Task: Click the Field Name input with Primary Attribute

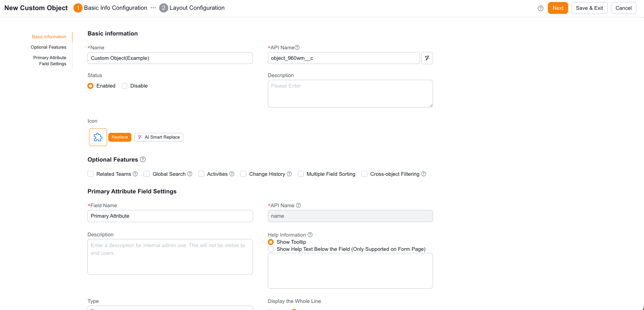Action: click(x=170, y=216)
